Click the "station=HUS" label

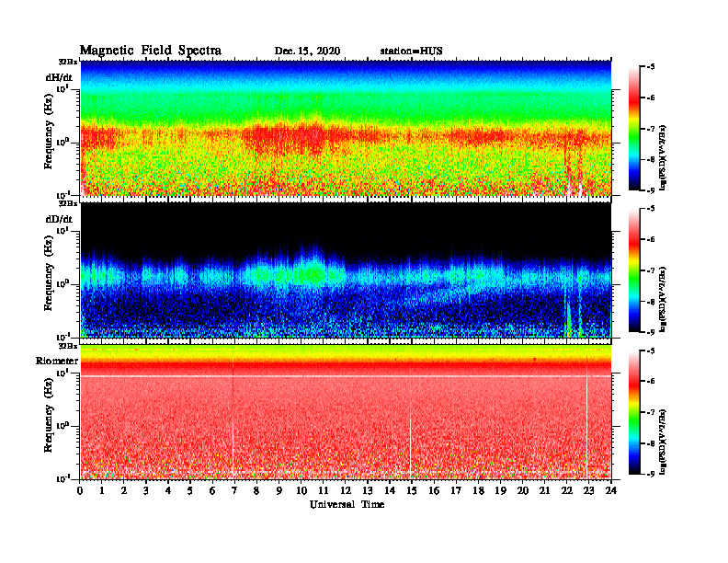[411, 52]
